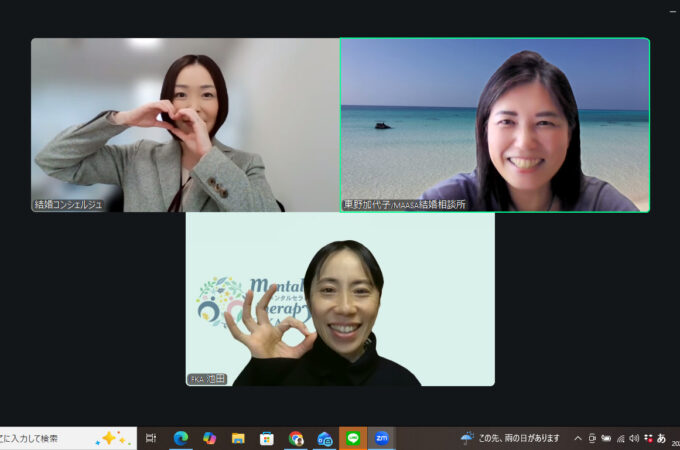Expand the hidden system tray icons chevron
This screenshot has height=450, width=680.
click(x=577, y=438)
